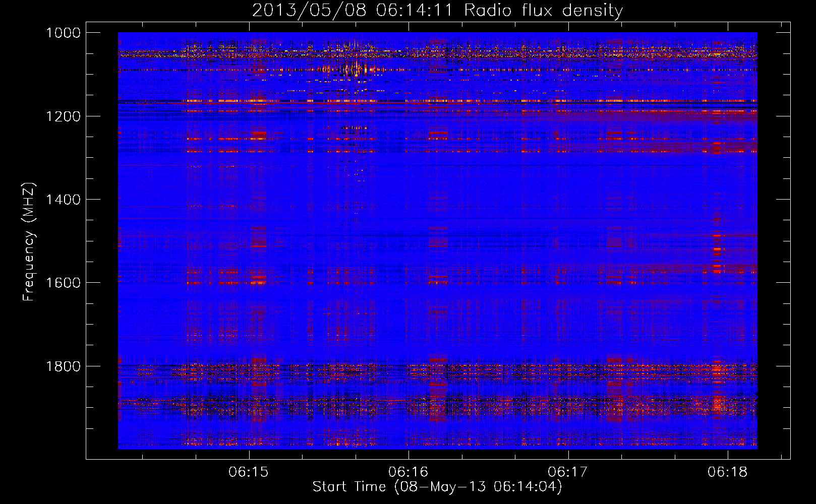Click the 06:17 time tick label

[568, 472]
